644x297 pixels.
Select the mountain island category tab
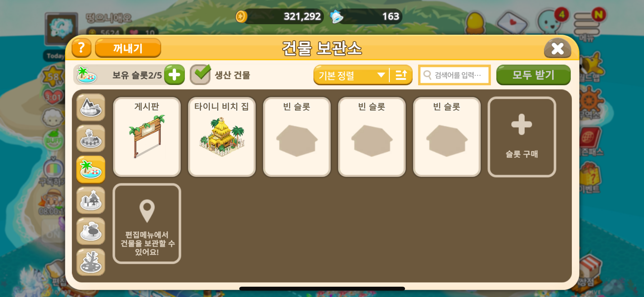coord(91,107)
